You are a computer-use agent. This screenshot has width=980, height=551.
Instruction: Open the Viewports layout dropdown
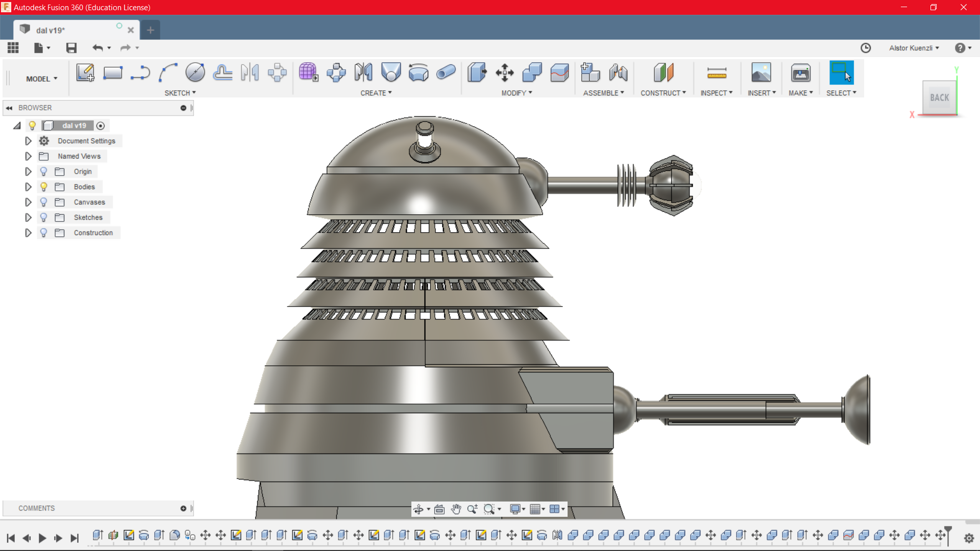[x=557, y=509]
